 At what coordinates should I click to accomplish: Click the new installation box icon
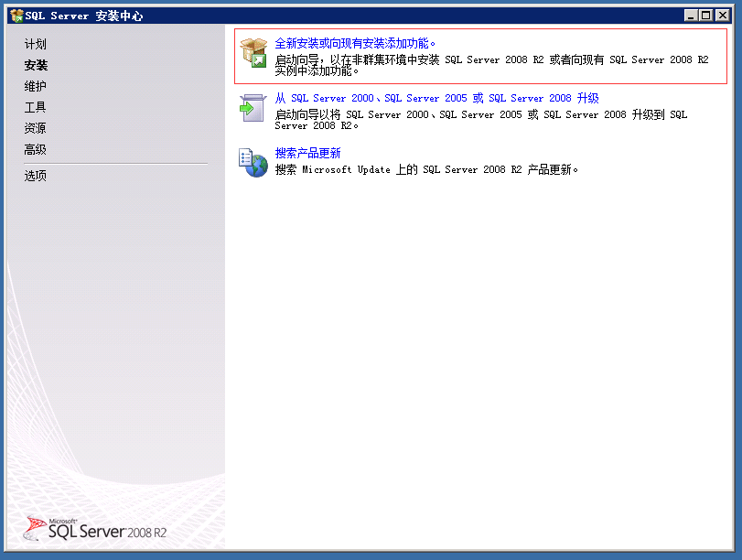[x=253, y=53]
